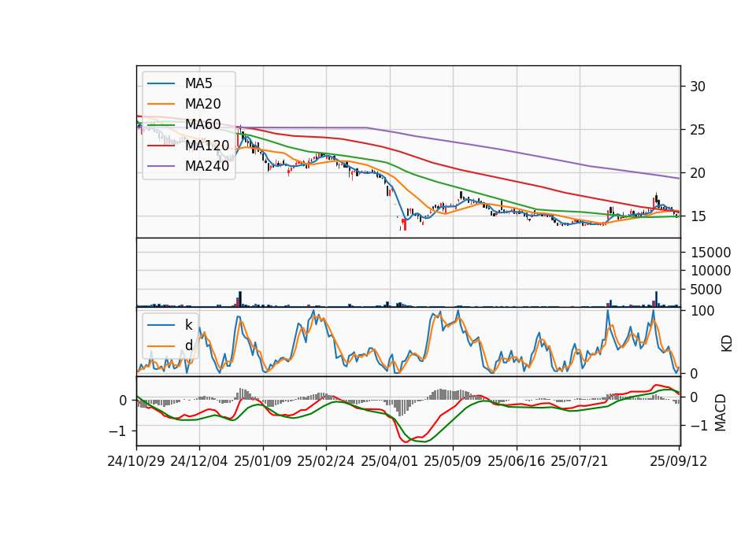Click the 25/06/16 date axis label
Screen dimensions: 756x543
pyautogui.click(x=517, y=461)
